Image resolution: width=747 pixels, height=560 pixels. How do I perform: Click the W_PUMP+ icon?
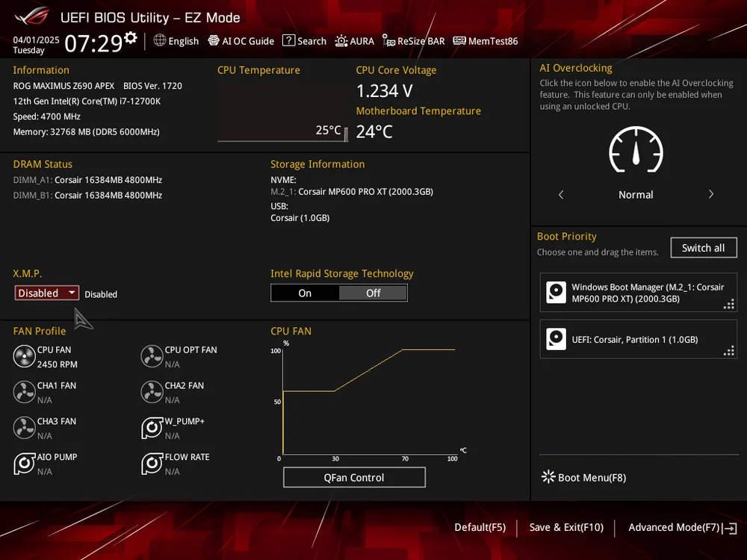pyautogui.click(x=152, y=428)
